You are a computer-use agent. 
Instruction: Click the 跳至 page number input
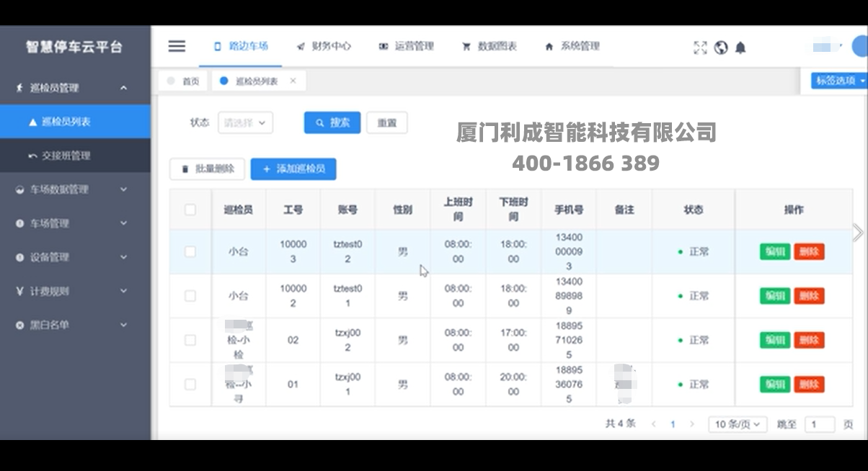coord(820,424)
